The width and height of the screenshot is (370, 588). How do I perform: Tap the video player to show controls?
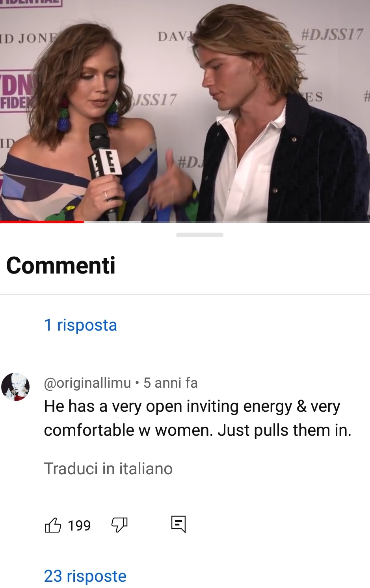pos(185,110)
